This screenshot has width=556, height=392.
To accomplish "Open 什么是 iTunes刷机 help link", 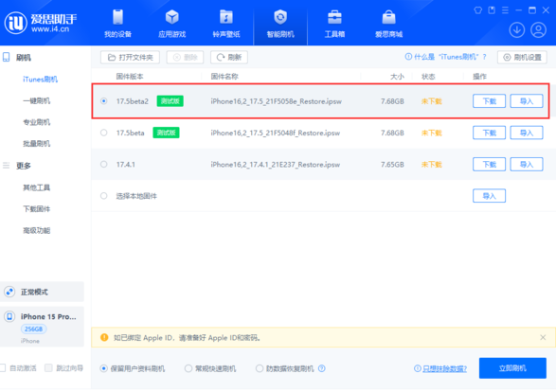I will (446, 57).
